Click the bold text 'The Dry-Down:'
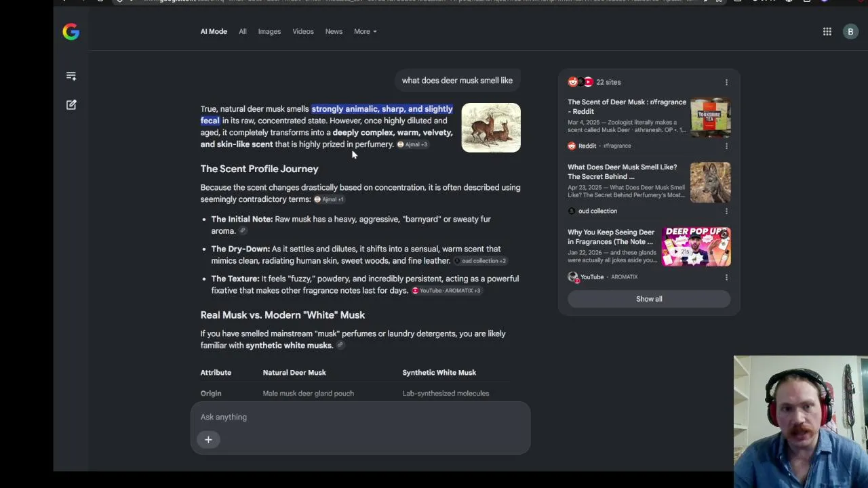 click(240, 249)
